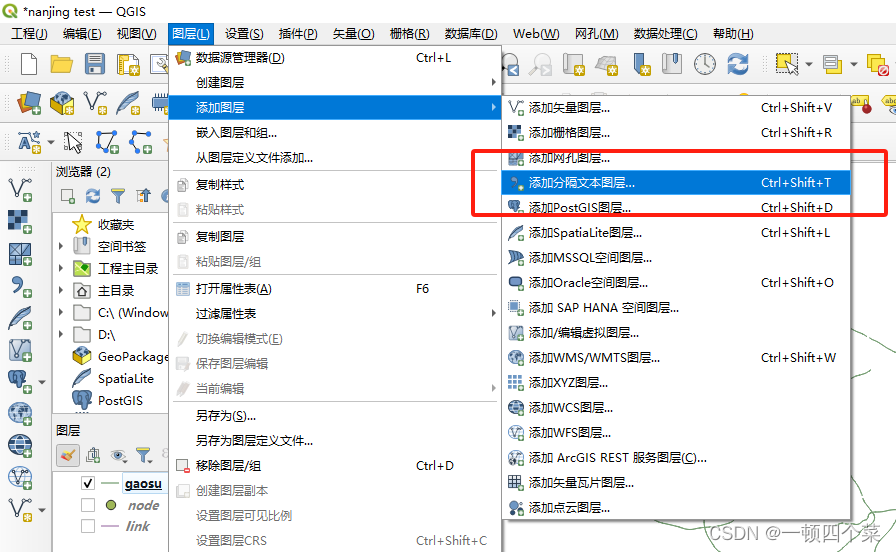This screenshot has width=896, height=552.
Task: Open the 数据处理(C) menu
Action: tap(665, 34)
